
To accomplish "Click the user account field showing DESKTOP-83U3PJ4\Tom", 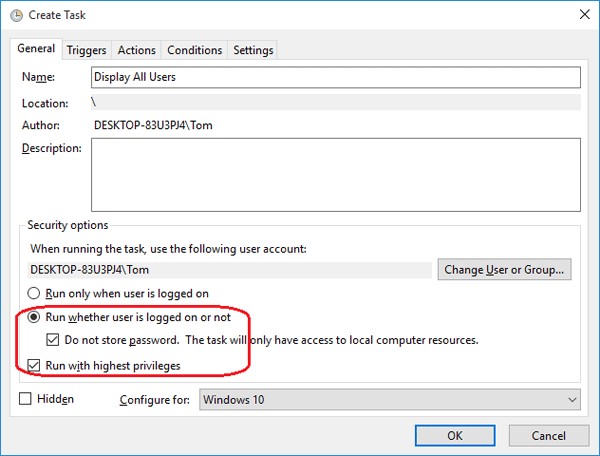I will point(230,269).
